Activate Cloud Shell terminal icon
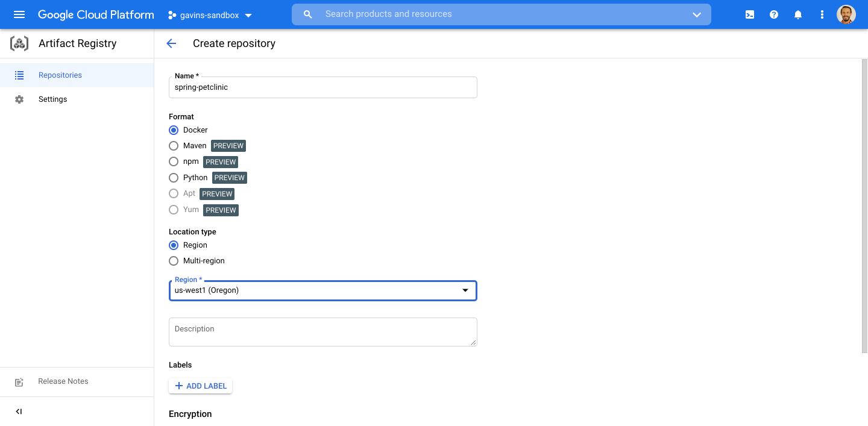This screenshot has height=426, width=868. (750, 14)
